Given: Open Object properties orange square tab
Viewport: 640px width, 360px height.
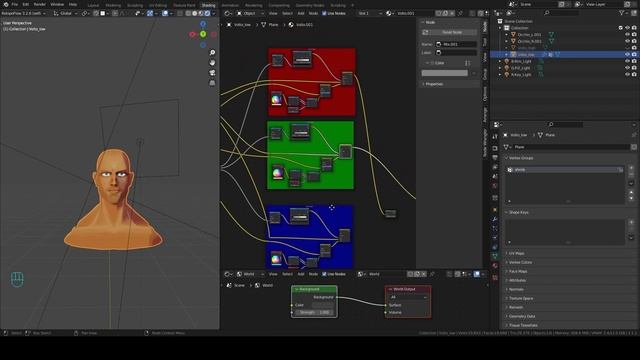Looking at the screenshot, I should 495,209.
